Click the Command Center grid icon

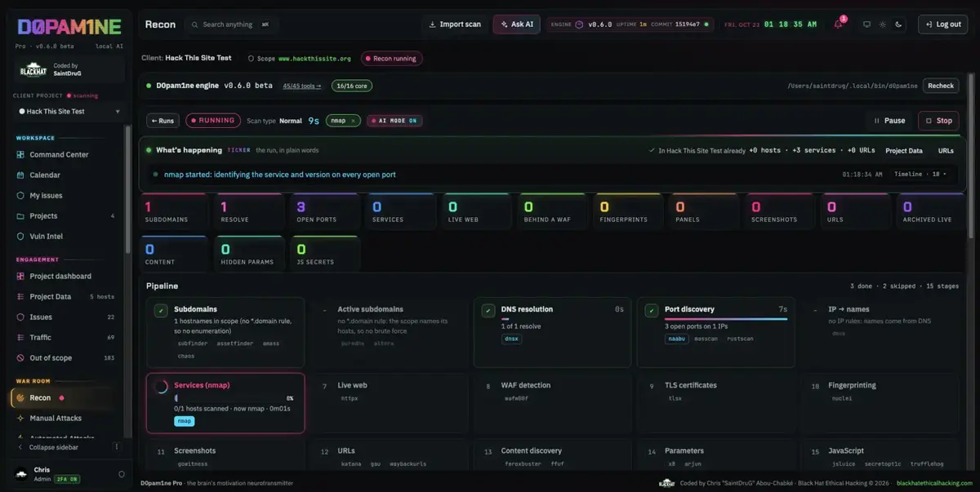coord(21,154)
